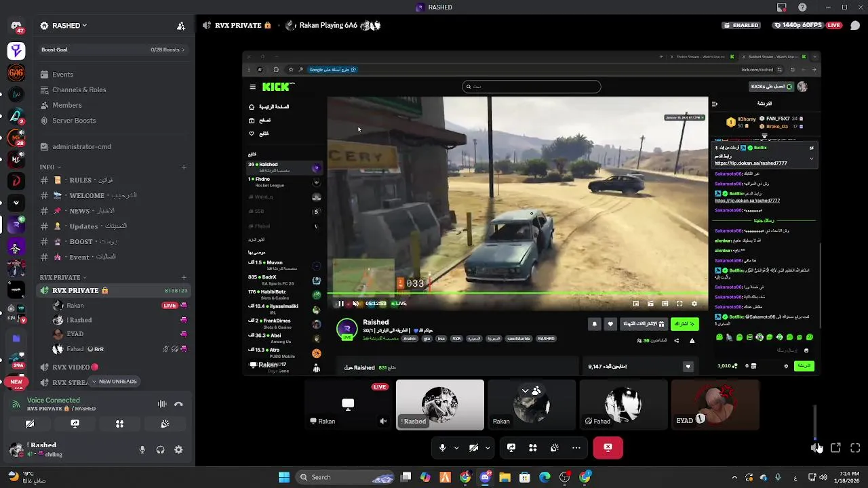Screen dimensions: 868x488
Task: Stop watching stream red button
Action: point(608,447)
